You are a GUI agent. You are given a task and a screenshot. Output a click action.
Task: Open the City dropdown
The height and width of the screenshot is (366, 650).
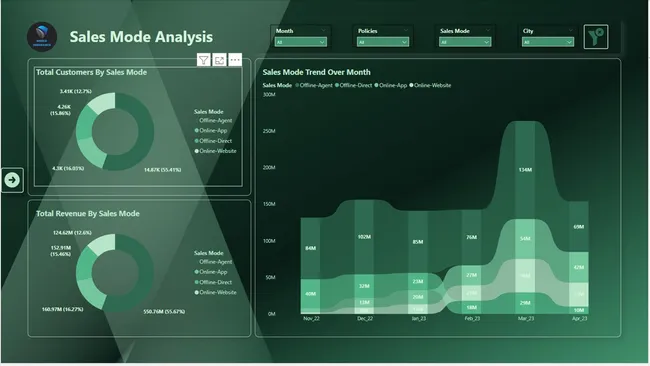(x=548, y=42)
